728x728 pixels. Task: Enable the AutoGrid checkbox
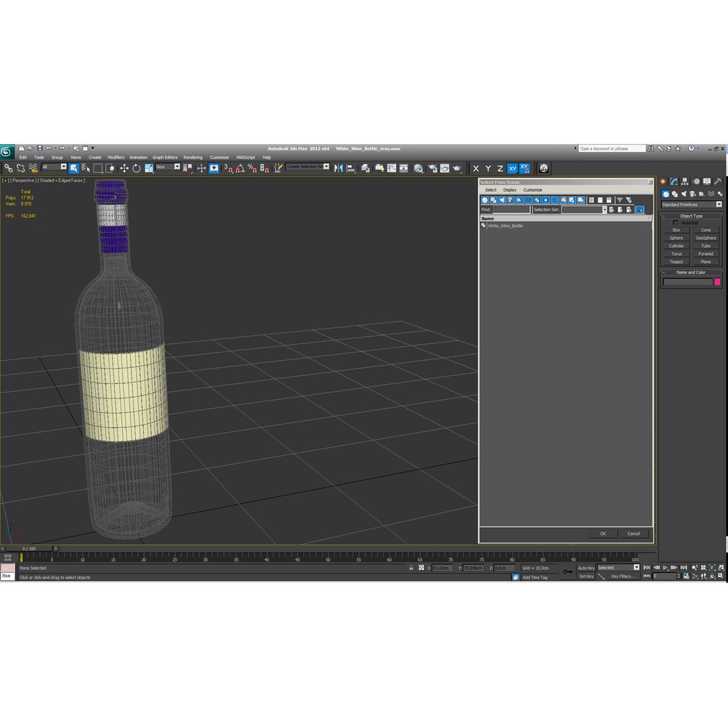(675, 223)
